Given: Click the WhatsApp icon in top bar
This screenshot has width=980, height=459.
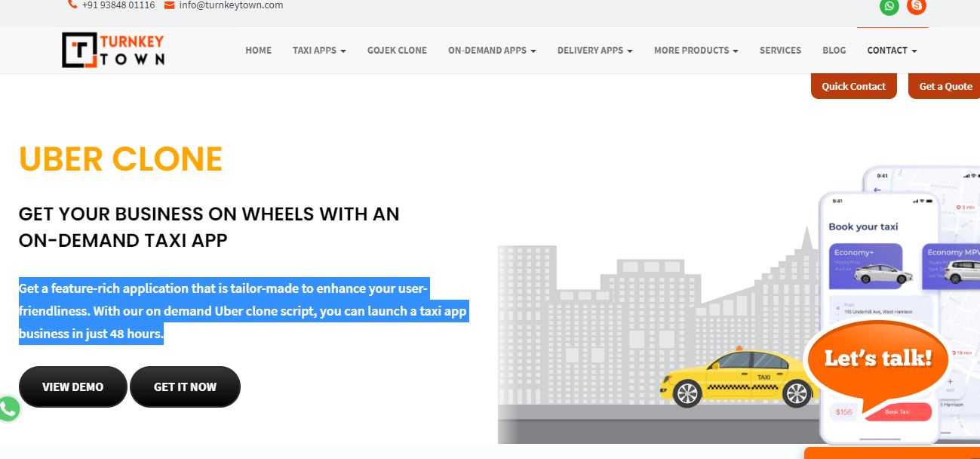Looking at the screenshot, I should coord(889,6).
